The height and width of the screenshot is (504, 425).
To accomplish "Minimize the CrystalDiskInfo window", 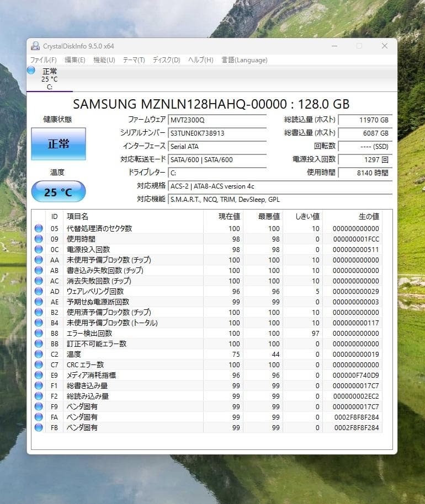I will (x=334, y=46).
